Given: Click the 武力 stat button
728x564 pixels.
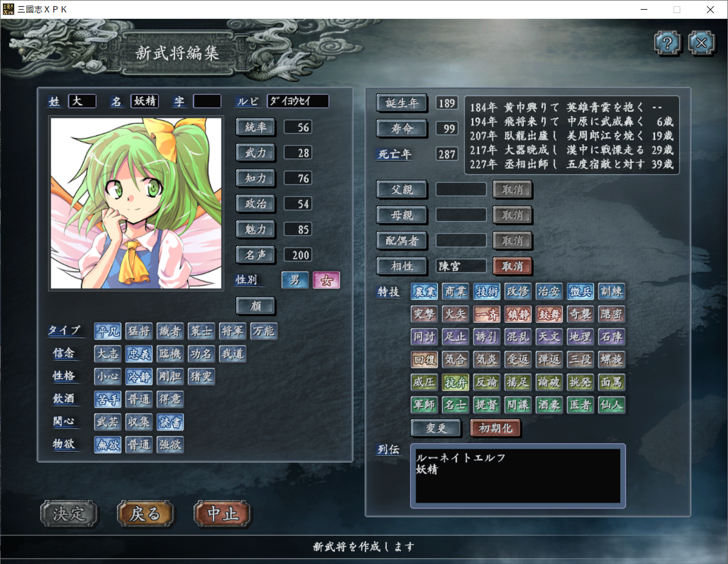Looking at the screenshot, I should [255, 152].
